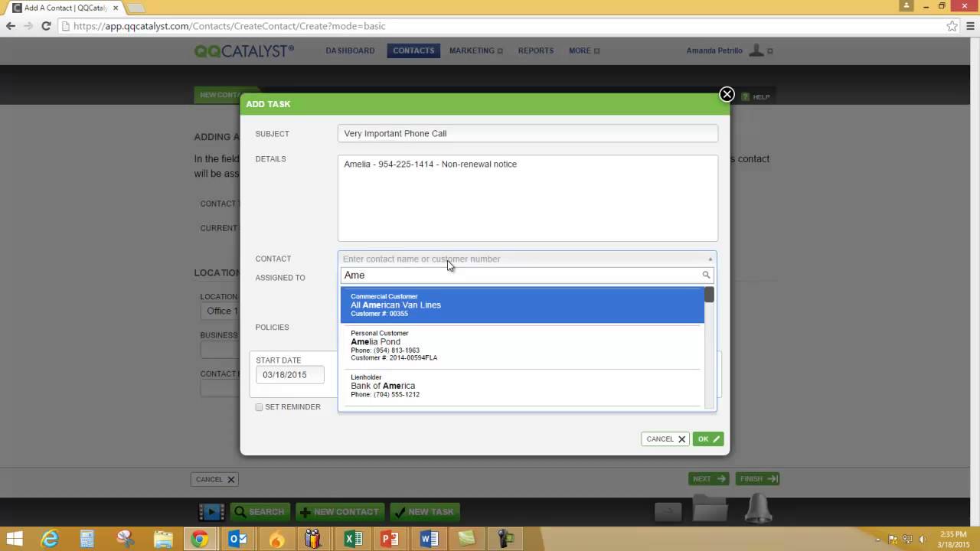Close the 'Add A Contact' browser tab
Viewport: 980px width, 551px height.
116,8
